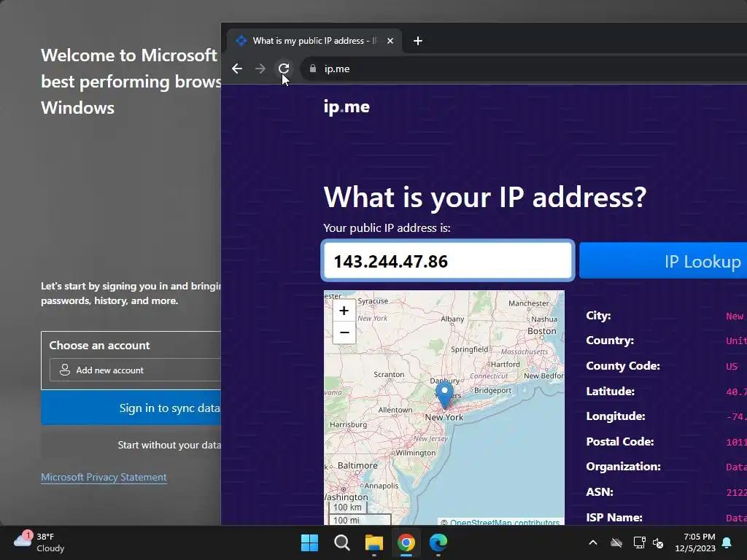Click the 'Longitude:' label
Viewport: 747px width, 560px height.
pyautogui.click(x=616, y=416)
